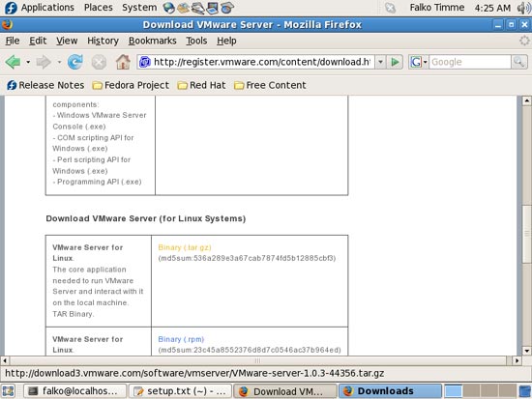Launch the mail client panel icon
The image size is (532, 399).
(183, 8)
